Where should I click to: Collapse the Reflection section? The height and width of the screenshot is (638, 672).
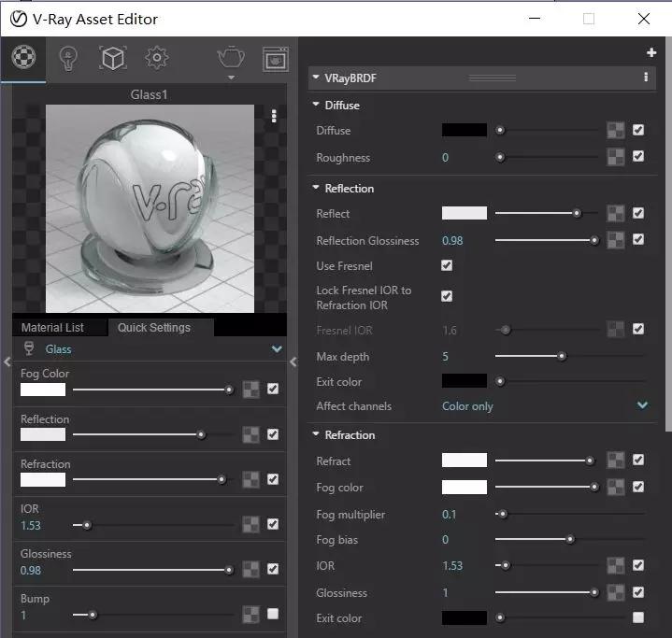316,187
